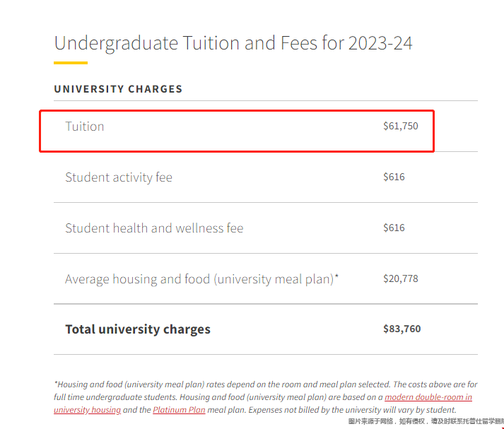Select the $83,760 total amount

coord(402,329)
